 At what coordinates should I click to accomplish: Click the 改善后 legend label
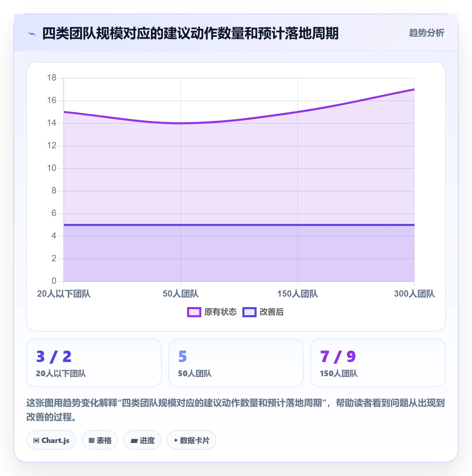pos(272,312)
